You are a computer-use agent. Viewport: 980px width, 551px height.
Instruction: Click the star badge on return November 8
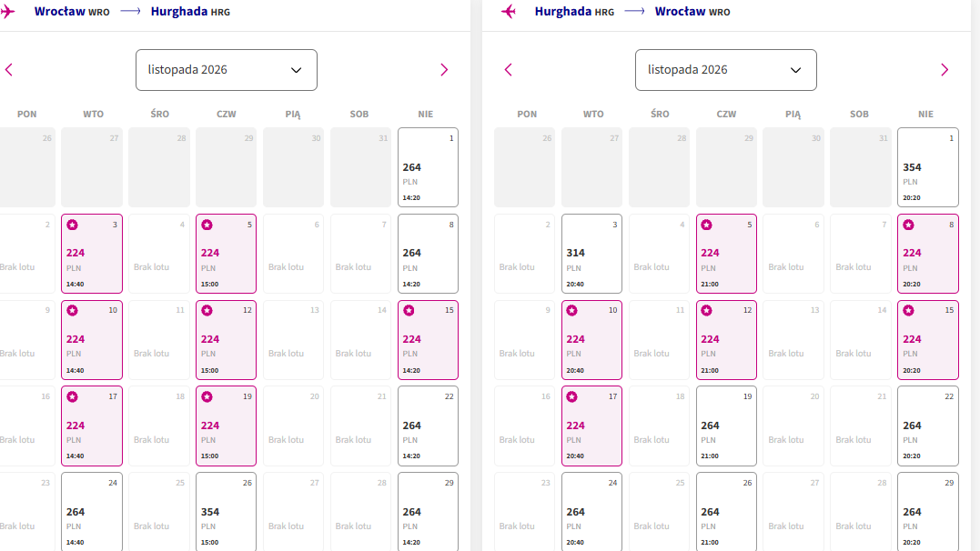click(909, 225)
